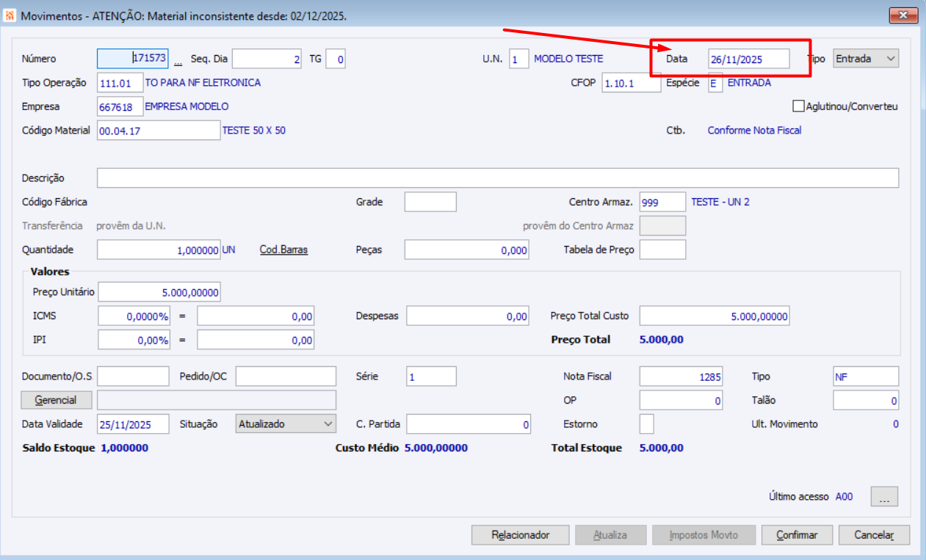Viewport: 926px width, 560px height.
Task: Click the Total Estoque value 5.000,00
Action: point(662,448)
